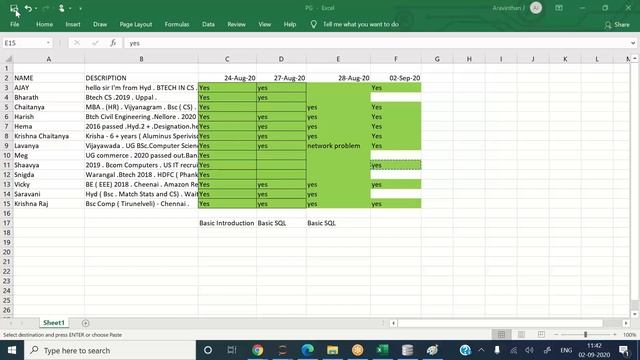Open Cortana circle icon on taskbar
The image size is (640, 360).
click(208, 350)
